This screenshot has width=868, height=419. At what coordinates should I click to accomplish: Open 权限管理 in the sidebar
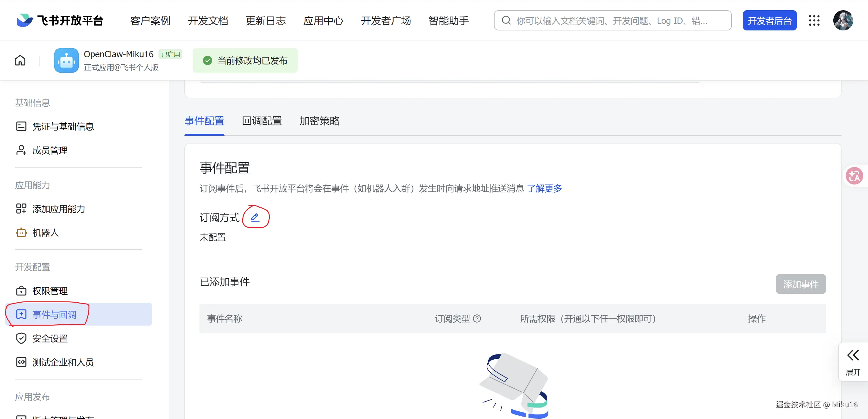pyautogui.click(x=50, y=291)
